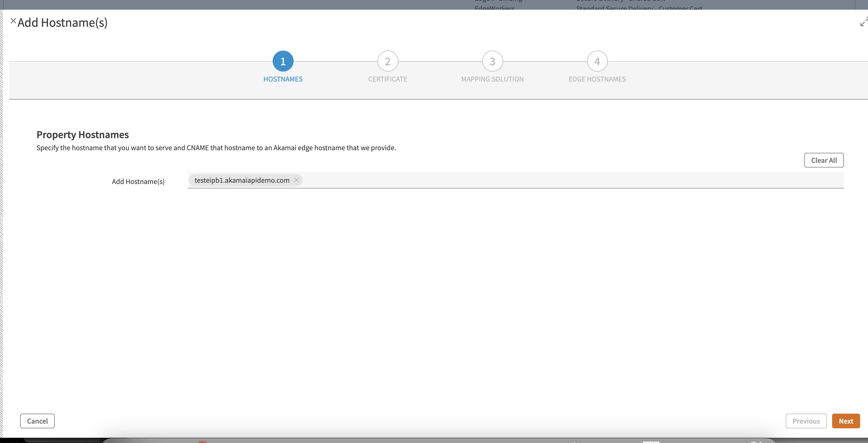The width and height of the screenshot is (868, 443).
Task: Remove testeipb1.akamaiapidemo.com chip with its X
Action: (296, 180)
